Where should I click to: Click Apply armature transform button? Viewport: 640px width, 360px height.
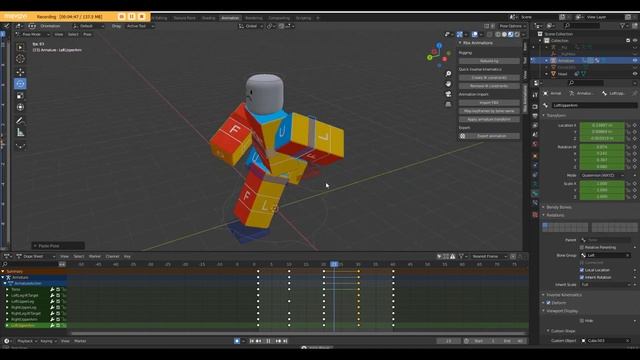click(x=489, y=119)
